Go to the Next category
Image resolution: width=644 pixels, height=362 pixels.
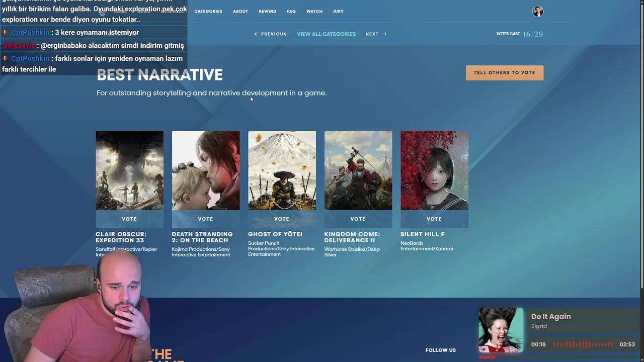[376, 34]
